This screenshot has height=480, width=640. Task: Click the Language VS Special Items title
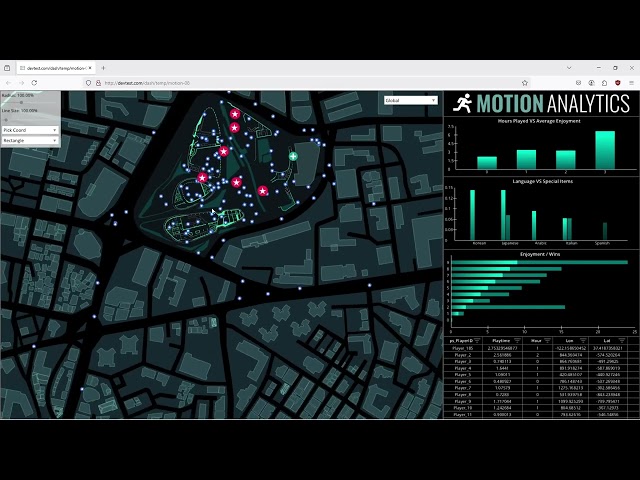[542, 181]
